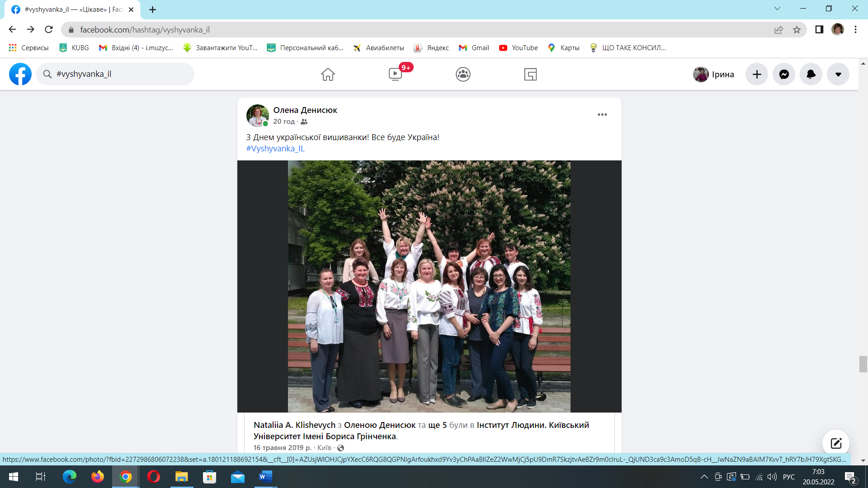Screen dimensions: 868x488
Task: Open Facebook Gaming tab icon
Action: coord(530,74)
